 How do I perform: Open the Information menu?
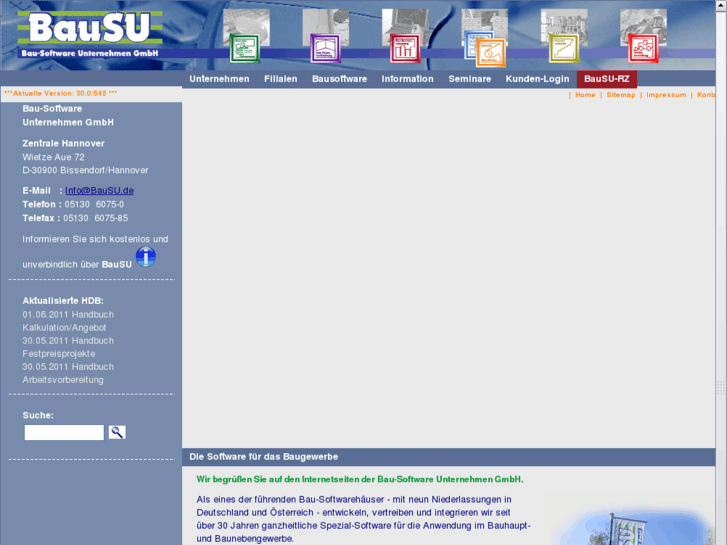408,79
